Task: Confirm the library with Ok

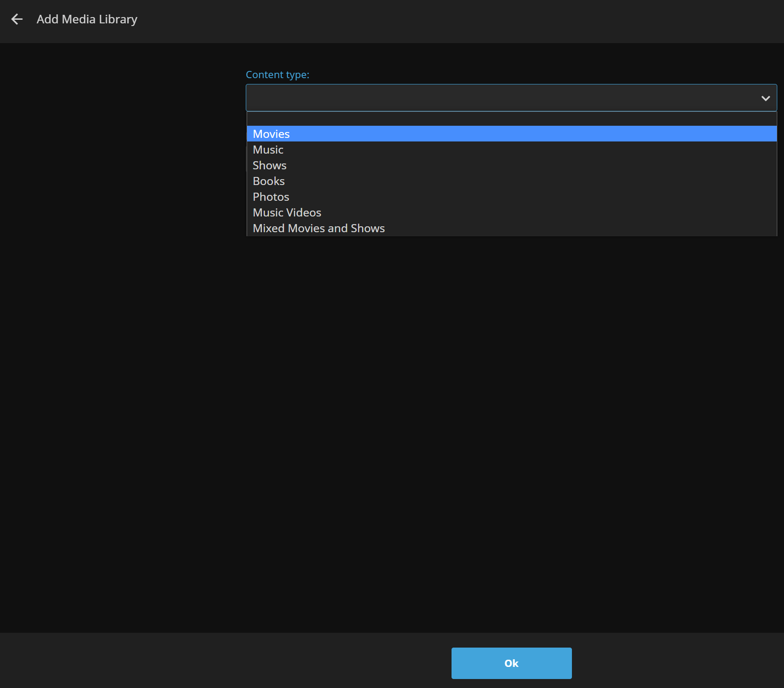Action: tap(511, 663)
